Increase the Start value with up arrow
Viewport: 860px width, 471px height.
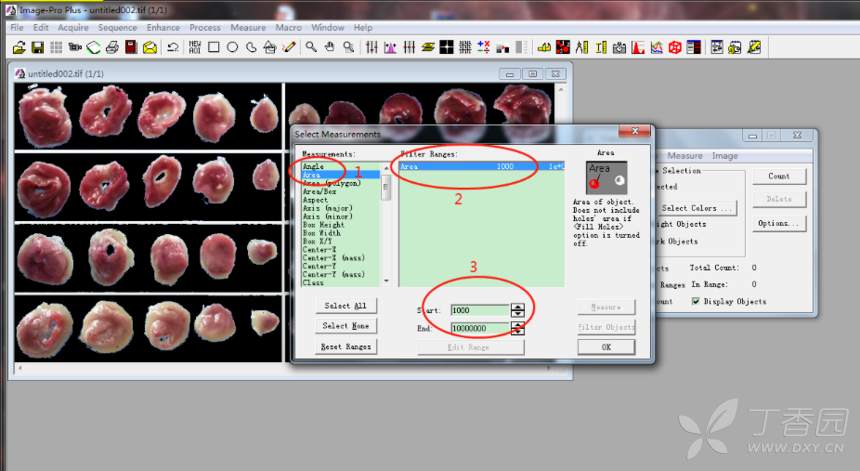pos(517,307)
